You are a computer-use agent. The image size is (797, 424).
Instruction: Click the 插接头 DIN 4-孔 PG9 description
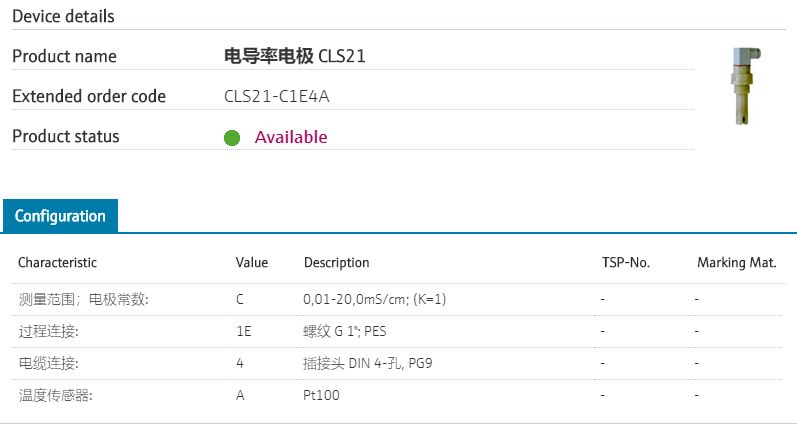tap(367, 363)
